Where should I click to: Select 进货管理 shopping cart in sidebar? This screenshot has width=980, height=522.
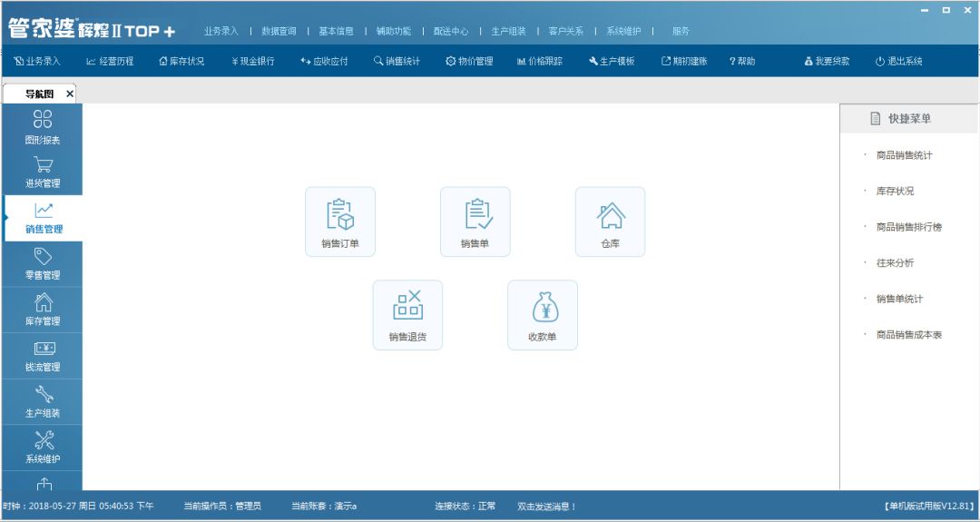(x=43, y=172)
